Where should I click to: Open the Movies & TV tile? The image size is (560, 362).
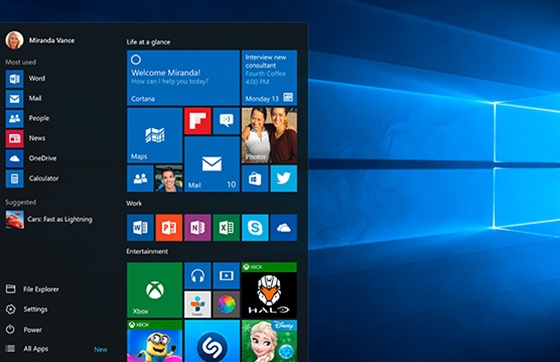coord(226,276)
